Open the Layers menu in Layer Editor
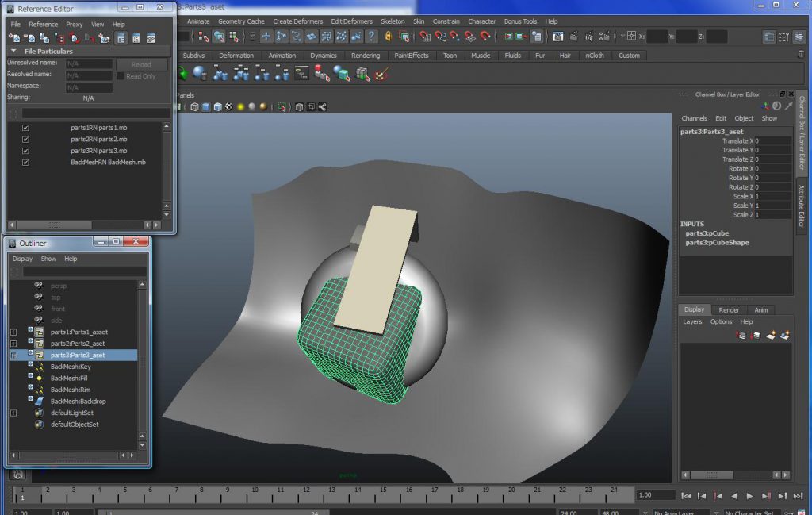This screenshot has width=812, height=515. [692, 321]
